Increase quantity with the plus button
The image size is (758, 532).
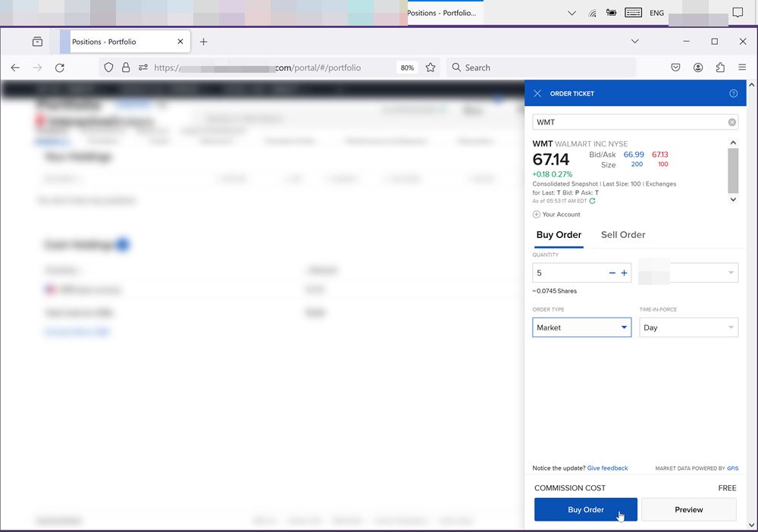pyautogui.click(x=624, y=273)
